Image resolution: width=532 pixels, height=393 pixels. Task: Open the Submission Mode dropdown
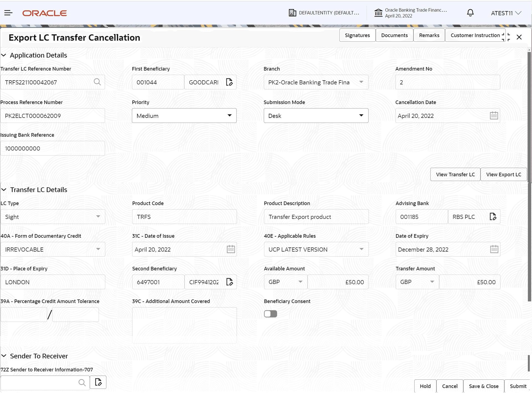click(x=361, y=115)
